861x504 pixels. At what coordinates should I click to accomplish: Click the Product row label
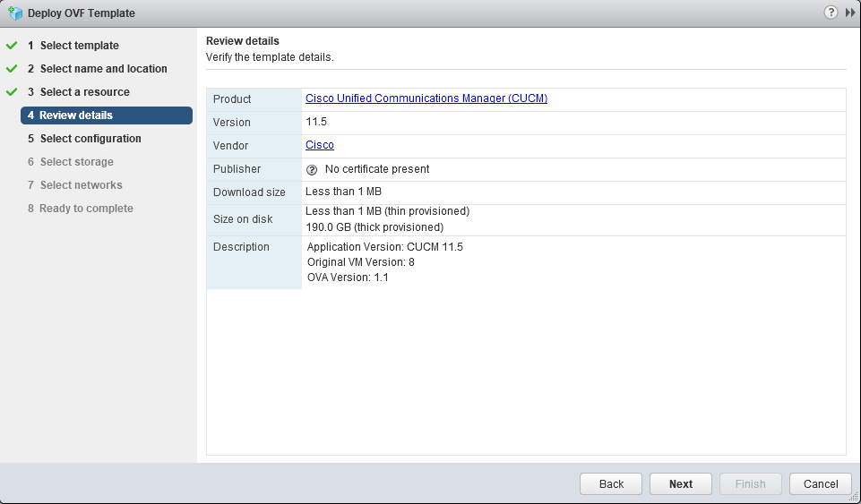click(232, 99)
